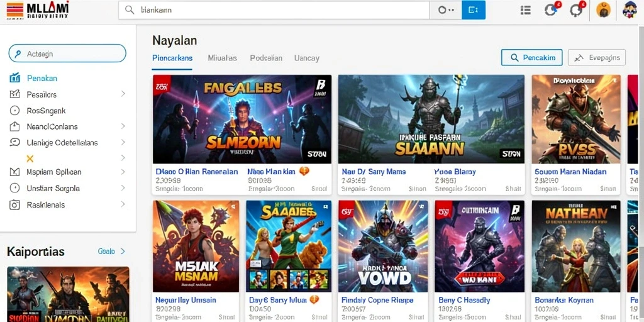
Task: Click the Pencakim search button
Action: point(531,57)
